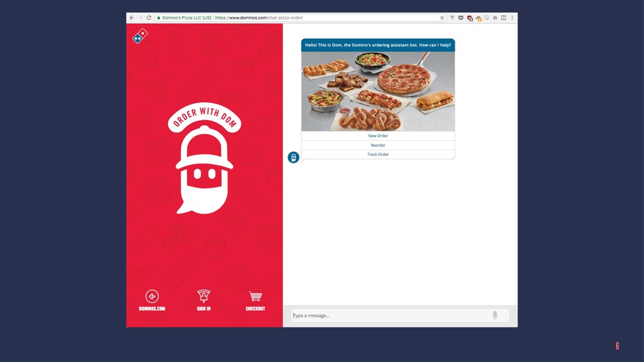Click the URL address bar
Screen dimensions: 644x362
[x=300, y=18]
